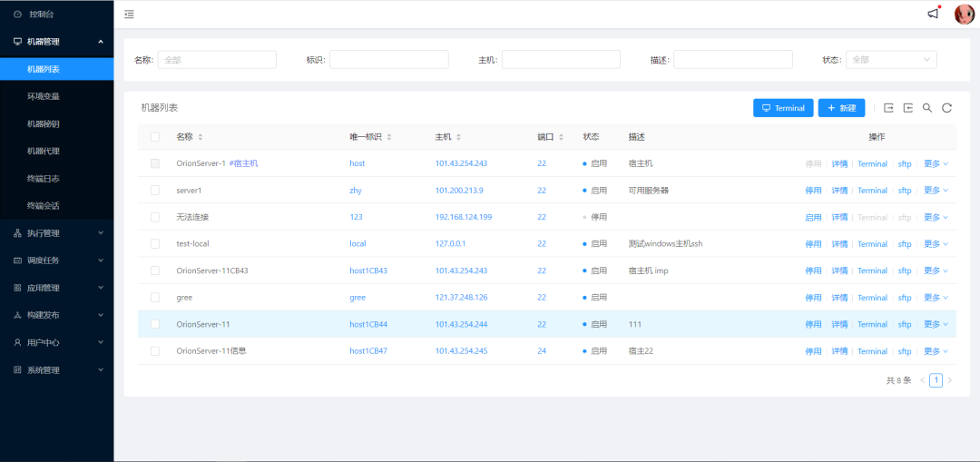Click the sidebar collapse menu icon
The image size is (980, 462).
pos(129,15)
